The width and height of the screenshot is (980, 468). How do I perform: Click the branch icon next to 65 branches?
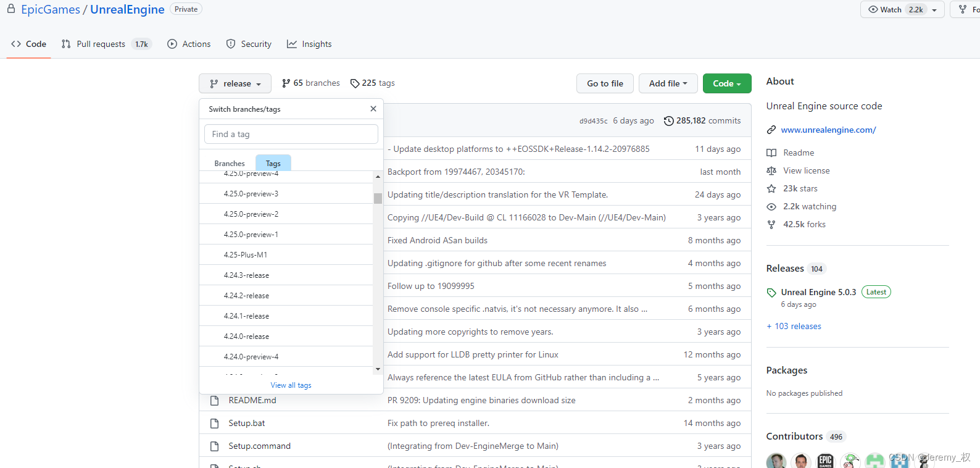286,83
